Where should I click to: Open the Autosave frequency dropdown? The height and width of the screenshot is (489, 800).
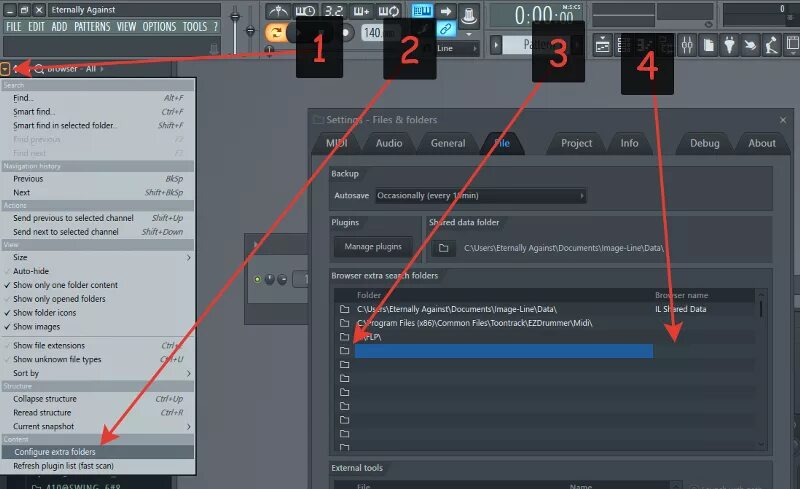(x=481, y=195)
